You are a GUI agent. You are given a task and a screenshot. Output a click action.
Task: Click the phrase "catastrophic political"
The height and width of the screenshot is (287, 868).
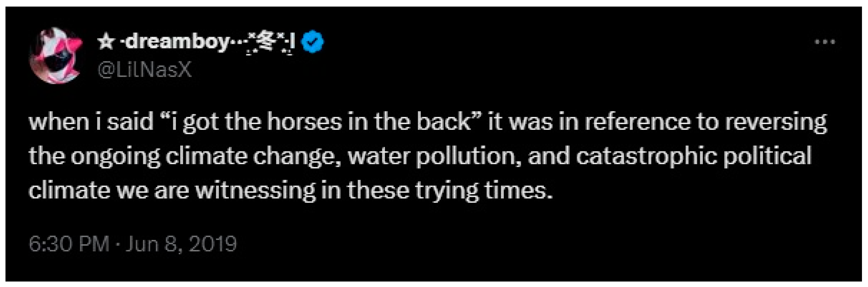[x=693, y=156]
